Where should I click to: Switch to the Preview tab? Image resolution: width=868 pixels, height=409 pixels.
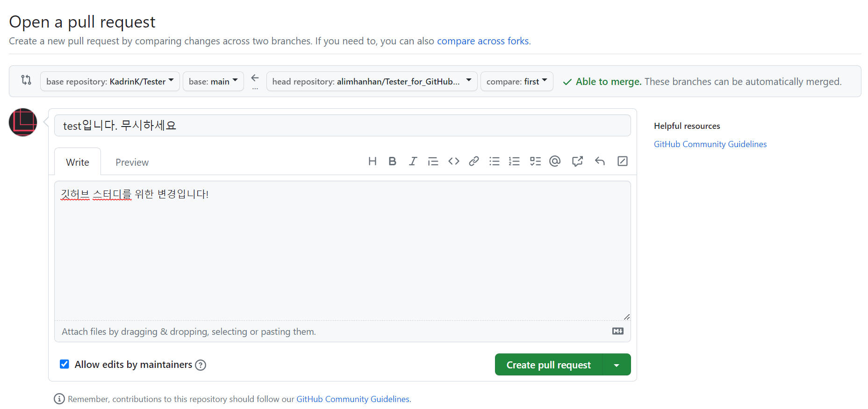(x=132, y=162)
